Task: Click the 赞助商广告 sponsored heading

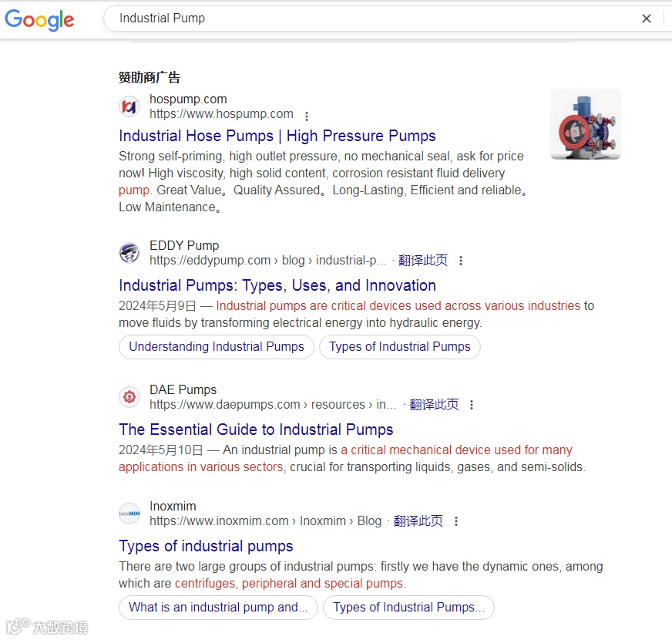Action: coord(150,78)
